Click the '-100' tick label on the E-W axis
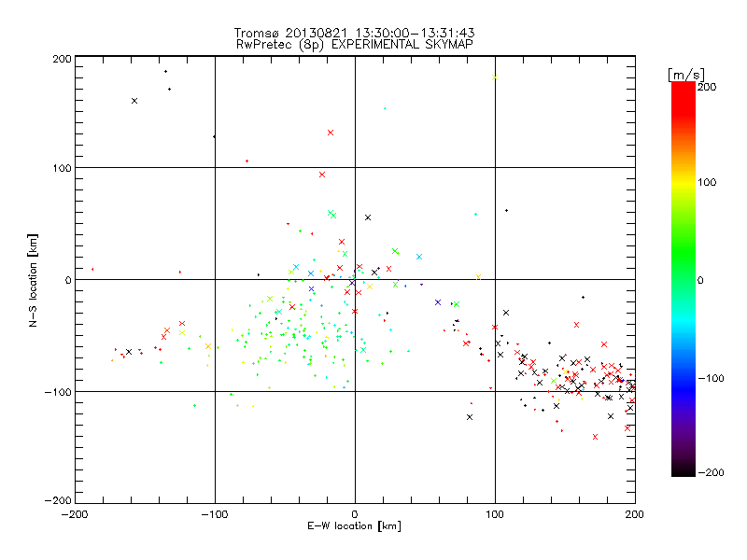The width and height of the screenshot is (747, 560). click(215, 514)
